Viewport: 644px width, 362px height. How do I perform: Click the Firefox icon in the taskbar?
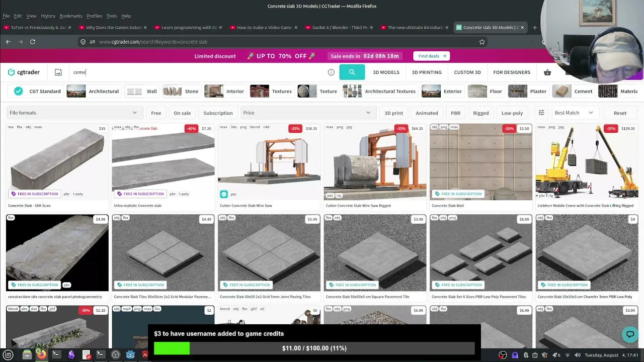[41, 355]
